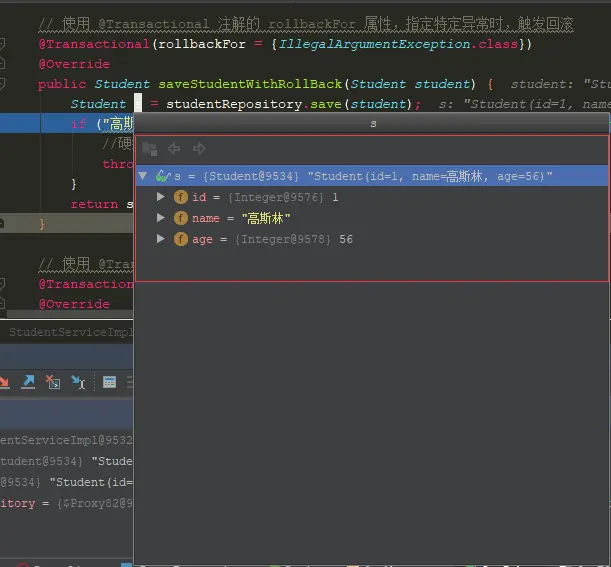Expand the age field node
The width and height of the screenshot is (611, 567).
160,238
